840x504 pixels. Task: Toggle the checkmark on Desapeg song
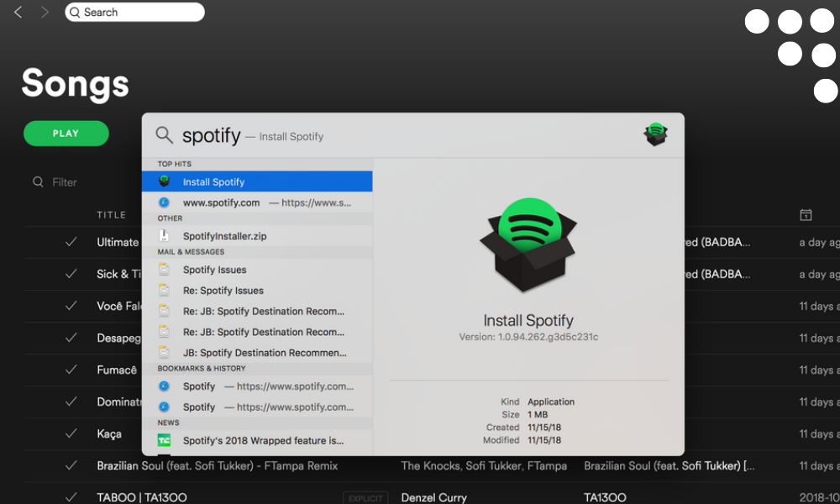pos(71,338)
